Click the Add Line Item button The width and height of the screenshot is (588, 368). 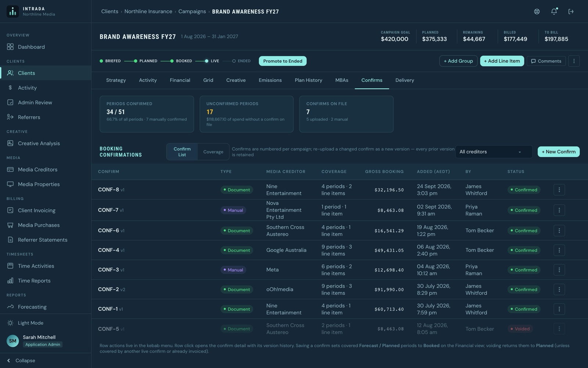(x=502, y=61)
